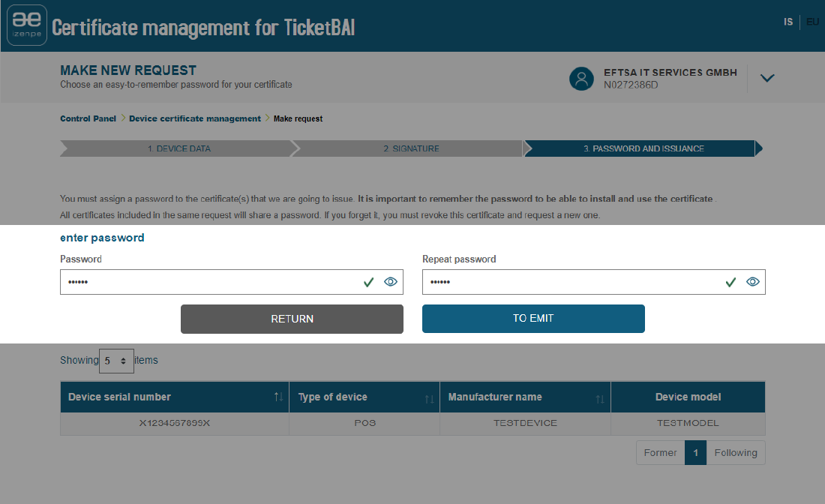
Task: Click green checkmark in Repeat password field
Action: pyautogui.click(x=730, y=282)
